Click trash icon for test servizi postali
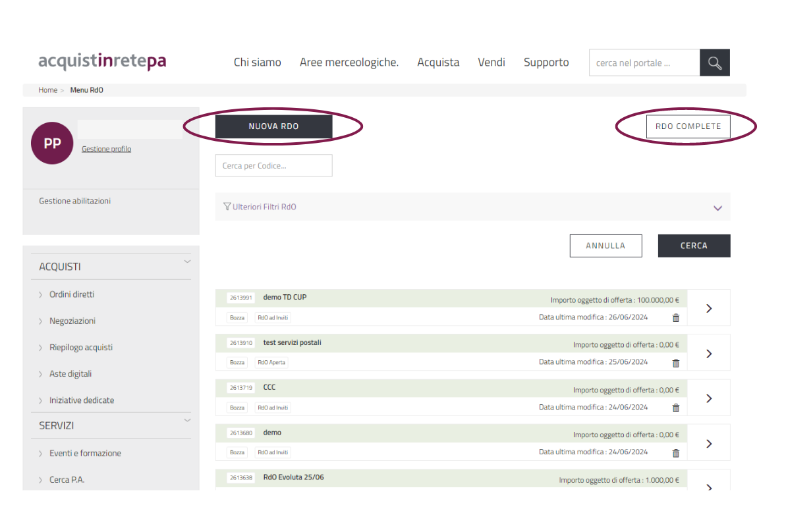 point(675,363)
